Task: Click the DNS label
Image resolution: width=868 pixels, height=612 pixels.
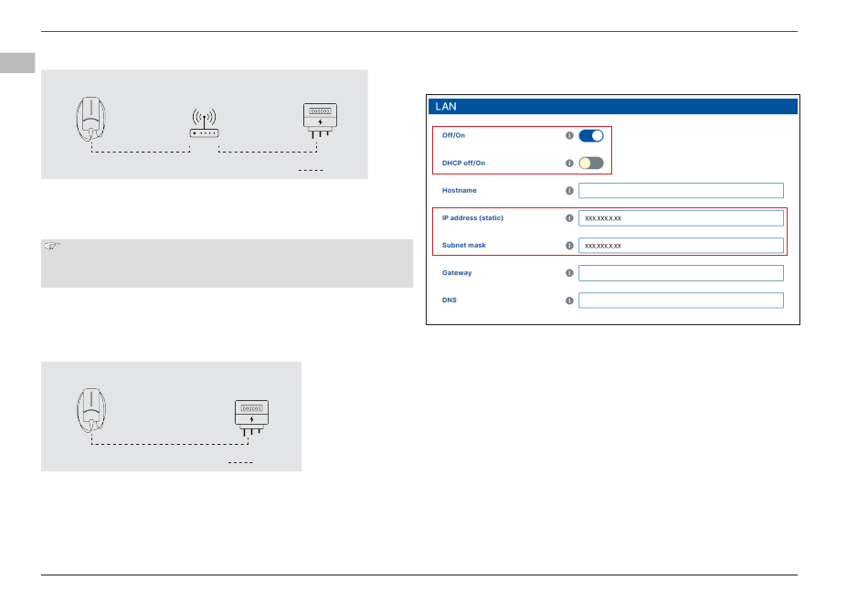Action: click(449, 301)
